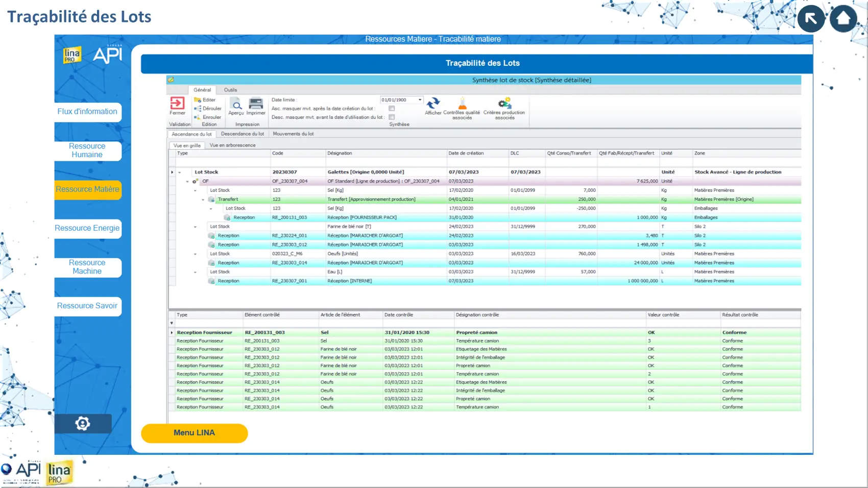The image size is (868, 488).
Task: Open the Outils ribbon tab
Action: pos(230,90)
